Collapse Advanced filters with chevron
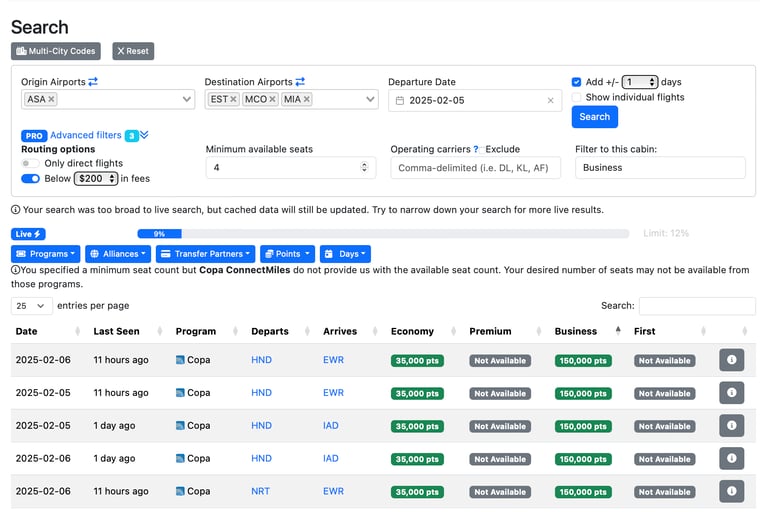The image size is (768, 512). pos(144,135)
